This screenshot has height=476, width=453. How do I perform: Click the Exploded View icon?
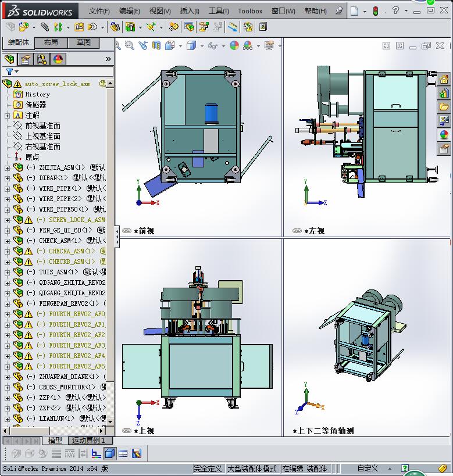204,27
